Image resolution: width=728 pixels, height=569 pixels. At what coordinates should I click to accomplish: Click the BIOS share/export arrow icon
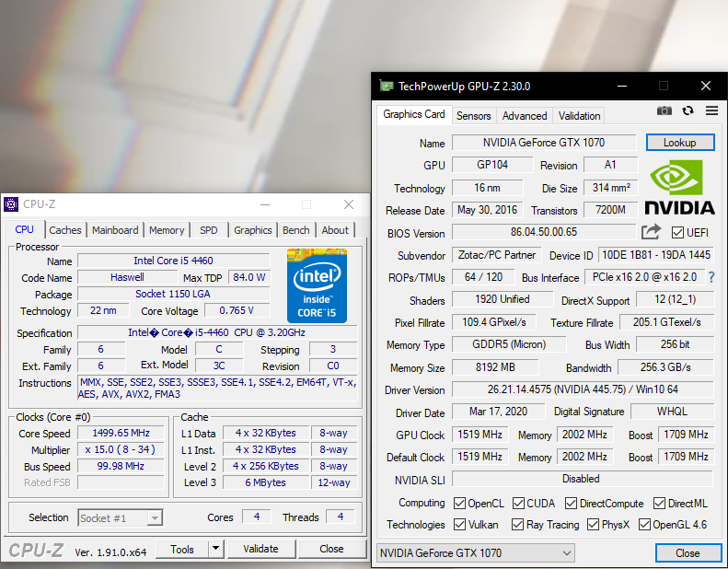click(651, 231)
